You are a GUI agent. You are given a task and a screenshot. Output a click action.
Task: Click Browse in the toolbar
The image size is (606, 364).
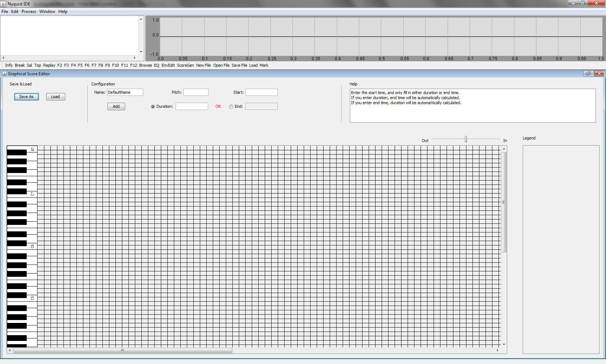pos(145,65)
